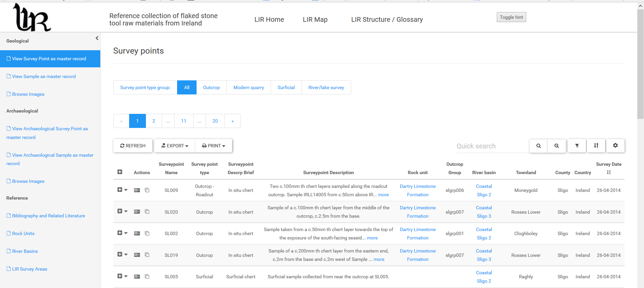Open the filter funnel icon
The image size is (644, 288).
(x=577, y=146)
